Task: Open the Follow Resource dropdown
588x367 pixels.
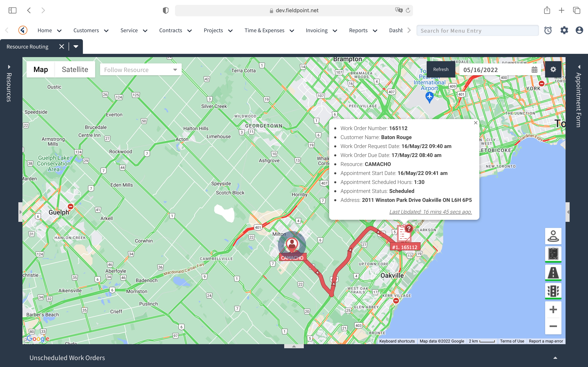Action: pyautogui.click(x=140, y=70)
